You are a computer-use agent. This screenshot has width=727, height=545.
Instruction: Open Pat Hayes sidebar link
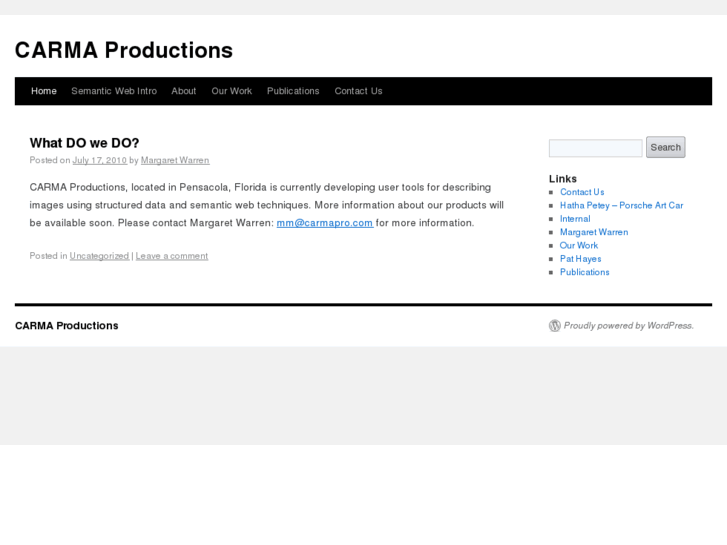580,259
